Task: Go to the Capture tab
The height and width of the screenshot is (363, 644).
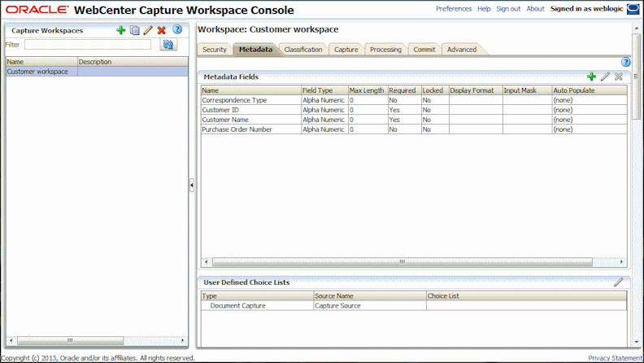Action: click(x=346, y=50)
